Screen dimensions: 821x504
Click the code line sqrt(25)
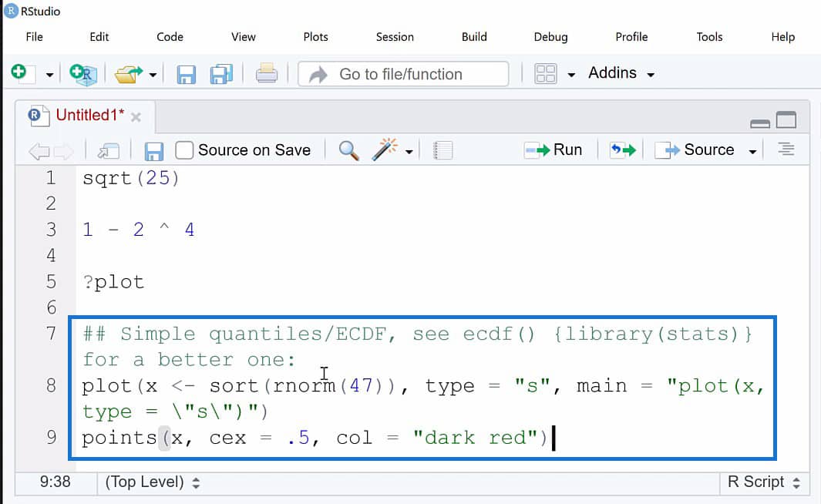click(x=131, y=179)
